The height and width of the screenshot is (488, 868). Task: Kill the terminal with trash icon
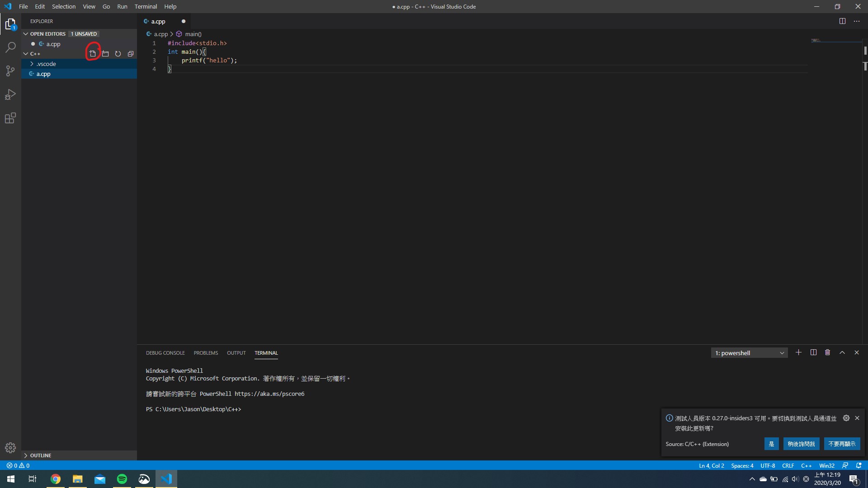[827, 352]
